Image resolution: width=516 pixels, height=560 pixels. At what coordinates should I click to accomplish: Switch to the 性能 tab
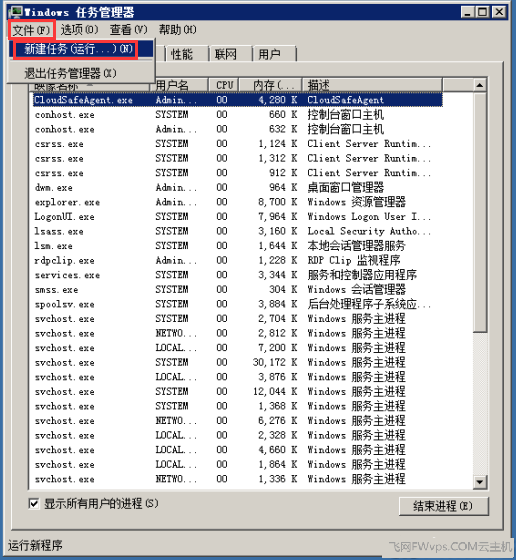186,54
